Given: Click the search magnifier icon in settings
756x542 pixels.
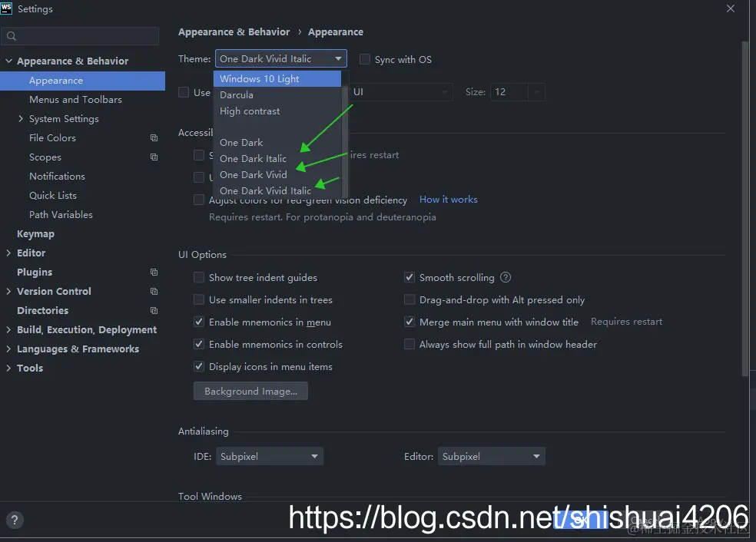Looking at the screenshot, I should [12, 36].
